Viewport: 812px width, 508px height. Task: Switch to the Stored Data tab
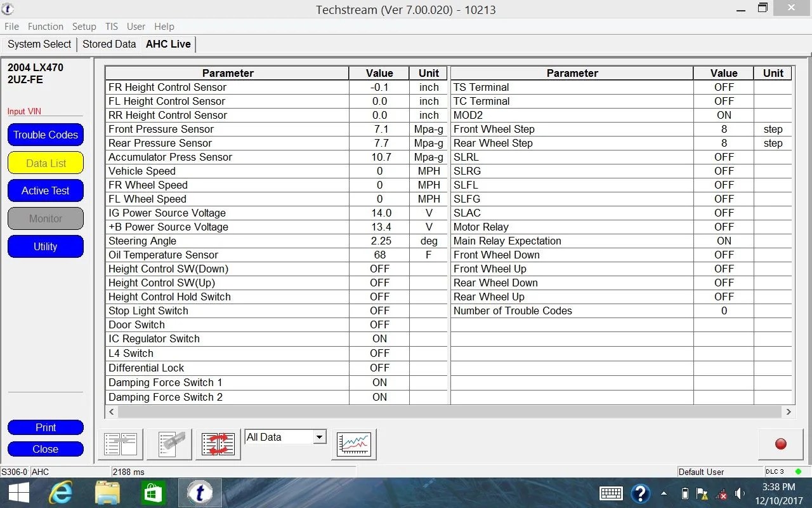click(x=108, y=44)
